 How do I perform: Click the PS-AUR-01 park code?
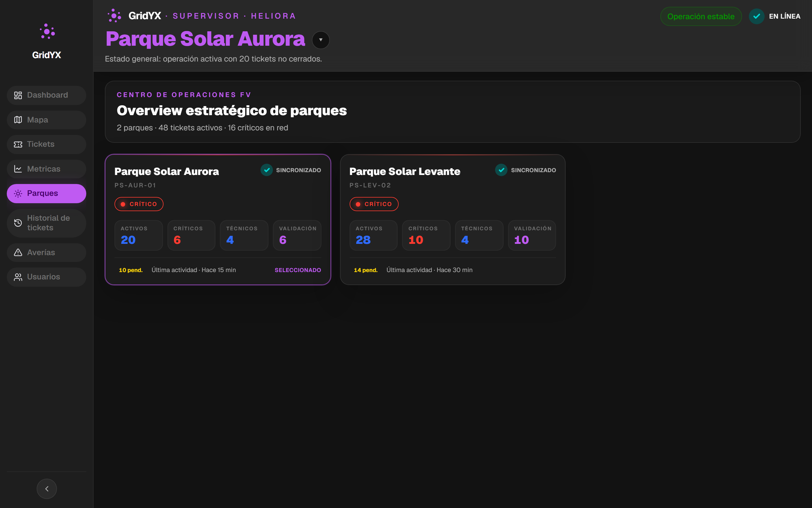tap(135, 185)
